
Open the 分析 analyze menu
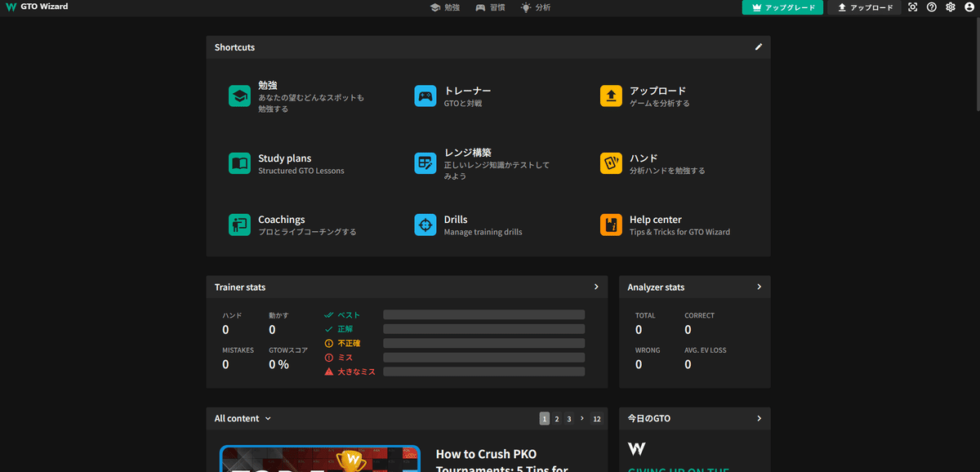(536, 7)
